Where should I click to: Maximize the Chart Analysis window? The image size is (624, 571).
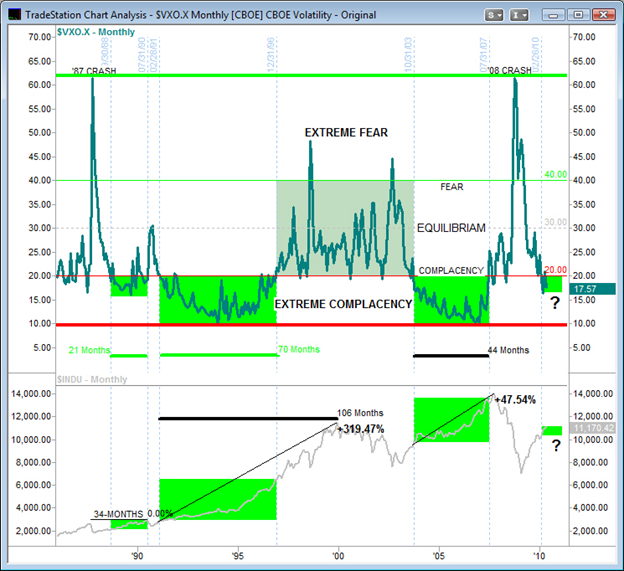tap(578, 15)
